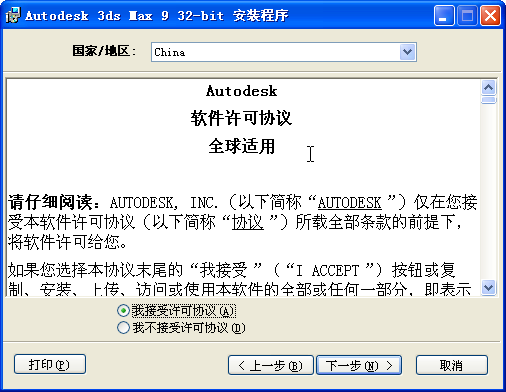Click the 全球适用 heading text
Image resolution: width=506 pixels, height=392 pixels.
[x=242, y=146]
